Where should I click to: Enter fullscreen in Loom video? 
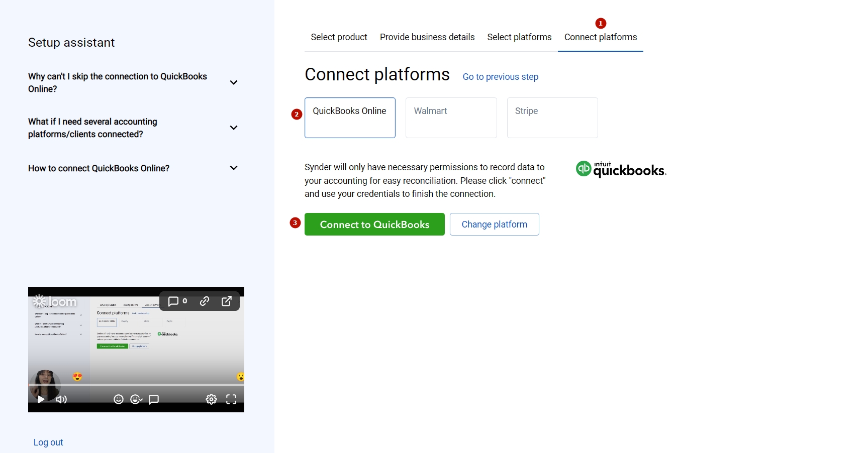point(231,399)
